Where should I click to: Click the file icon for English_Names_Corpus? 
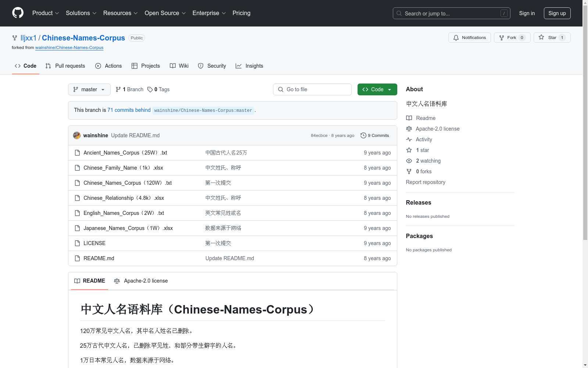[77, 213]
